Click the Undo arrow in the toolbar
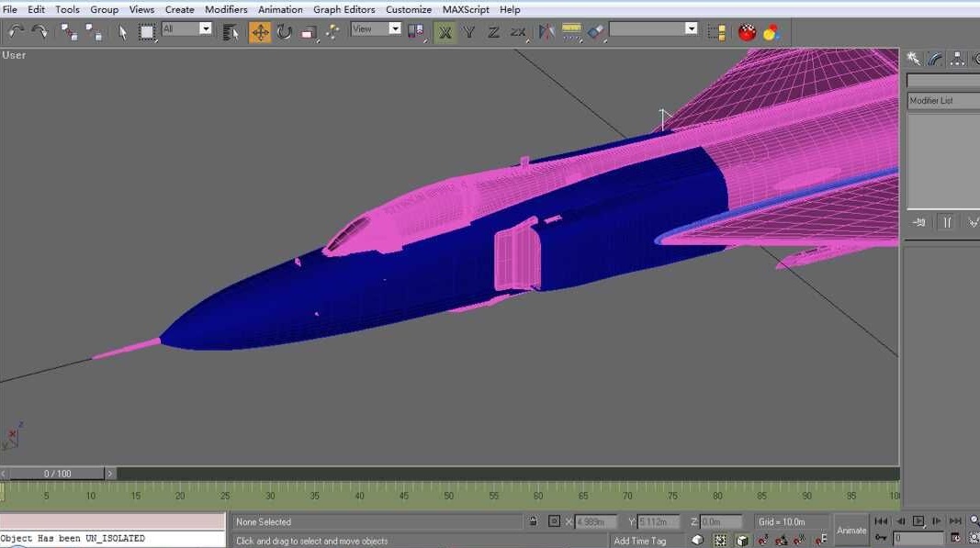The height and width of the screenshot is (548, 980). click(x=16, y=32)
